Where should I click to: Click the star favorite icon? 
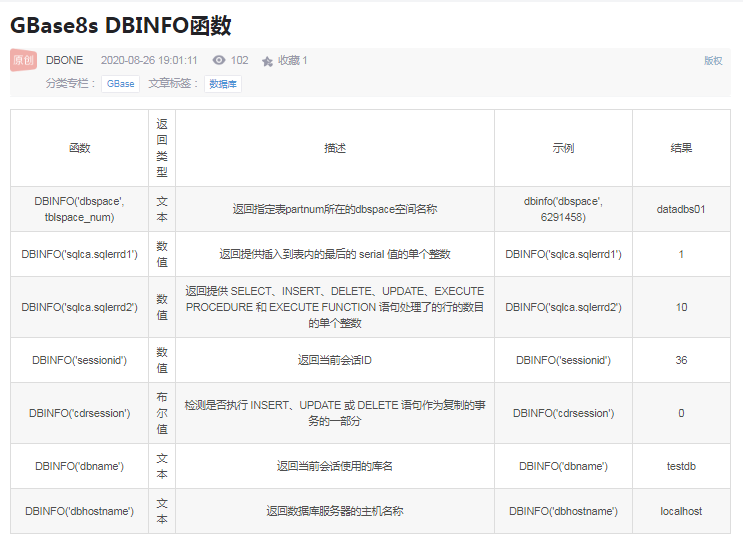267,61
